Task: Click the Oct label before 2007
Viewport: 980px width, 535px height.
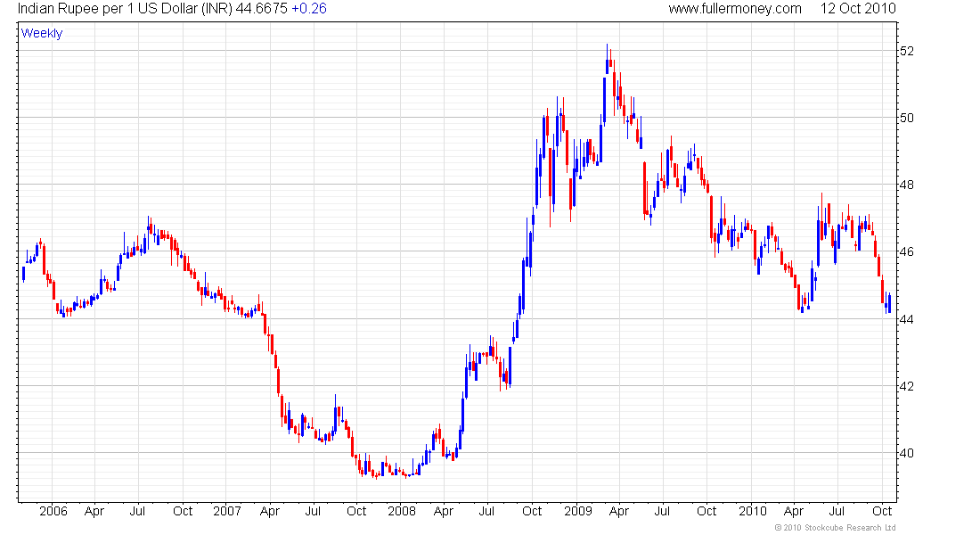Action: [x=183, y=511]
